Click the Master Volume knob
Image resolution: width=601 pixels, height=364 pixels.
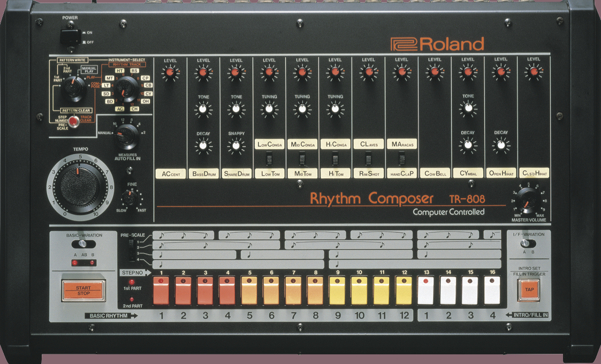point(528,200)
